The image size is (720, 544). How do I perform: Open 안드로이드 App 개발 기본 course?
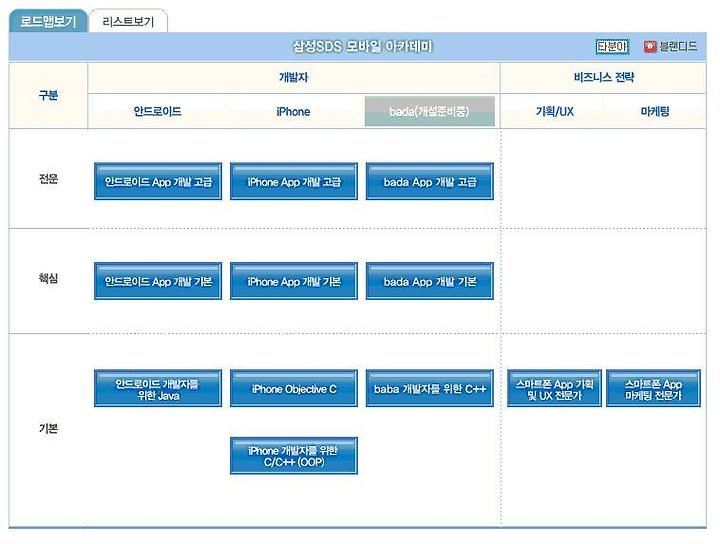(158, 281)
